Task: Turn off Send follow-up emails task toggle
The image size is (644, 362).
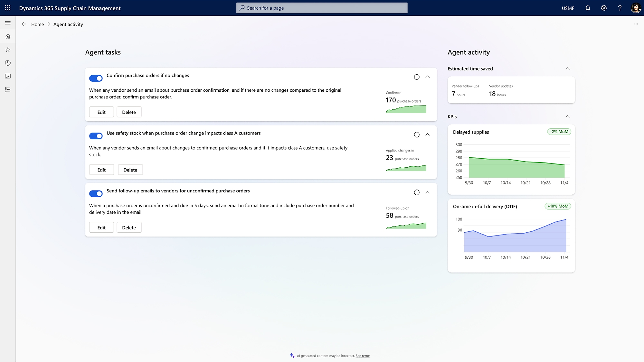Action: pos(96,193)
